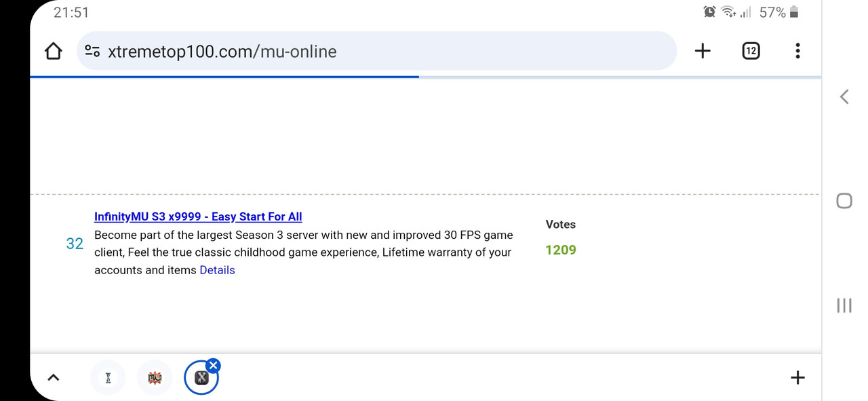Select the active X tab icon
868x401 pixels.
[x=201, y=379]
